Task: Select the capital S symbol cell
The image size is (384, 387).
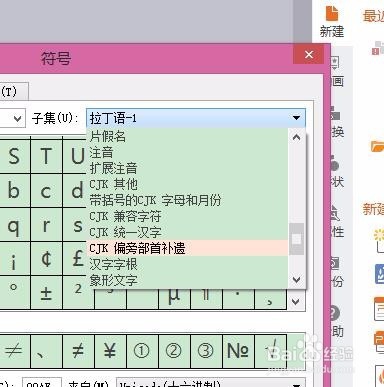Action: click(14, 156)
